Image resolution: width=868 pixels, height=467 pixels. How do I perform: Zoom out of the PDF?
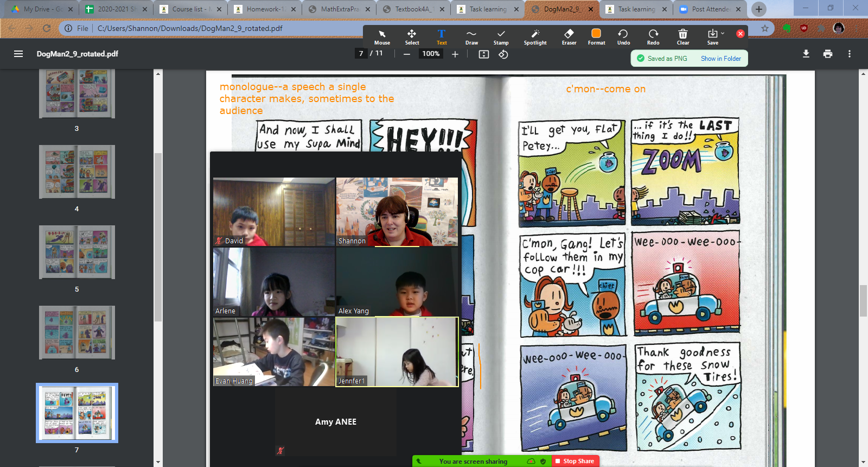coord(407,54)
